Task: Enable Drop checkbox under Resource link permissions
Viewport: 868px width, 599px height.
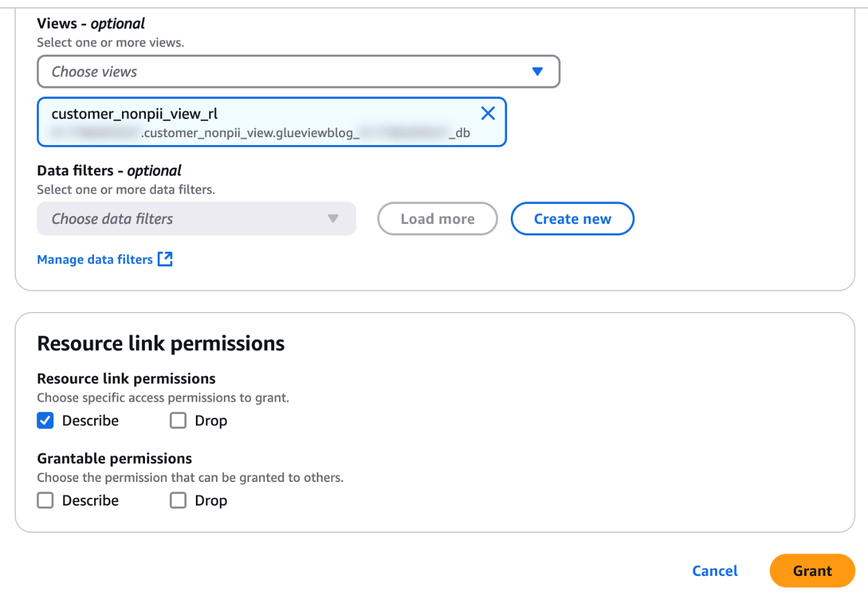Action: [x=178, y=421]
